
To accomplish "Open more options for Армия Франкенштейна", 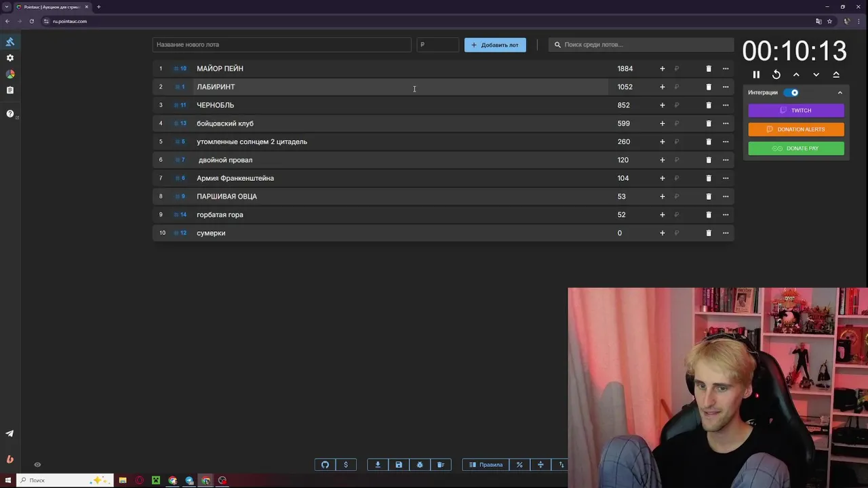I will (726, 178).
